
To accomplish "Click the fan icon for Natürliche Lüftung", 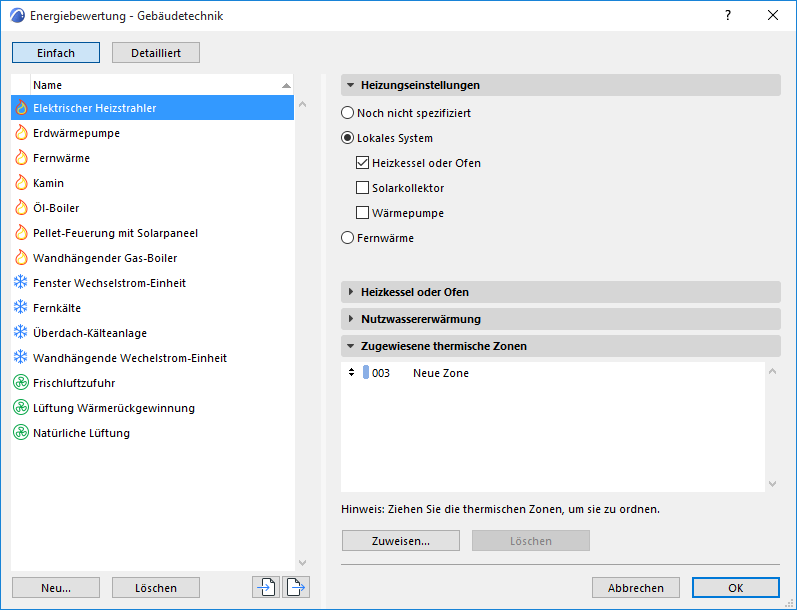I will [21, 433].
